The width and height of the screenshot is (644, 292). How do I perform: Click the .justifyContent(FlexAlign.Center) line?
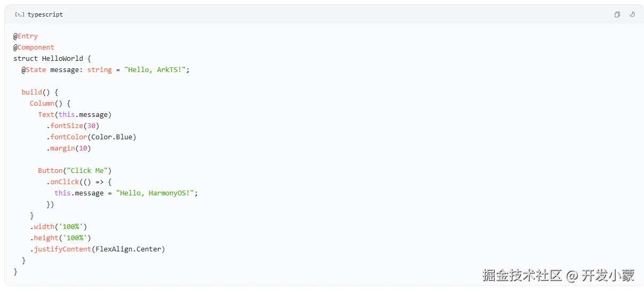tap(98, 249)
